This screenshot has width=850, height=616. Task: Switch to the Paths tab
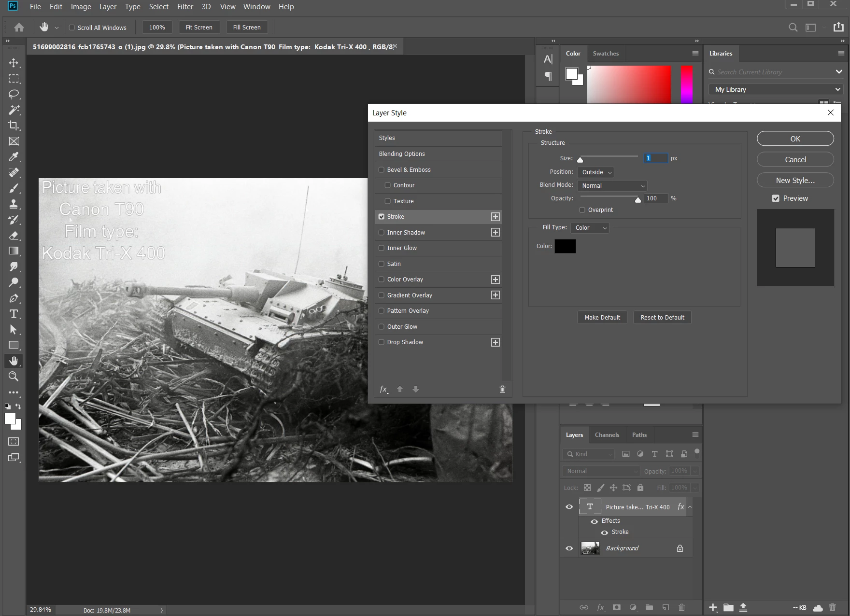tap(639, 435)
